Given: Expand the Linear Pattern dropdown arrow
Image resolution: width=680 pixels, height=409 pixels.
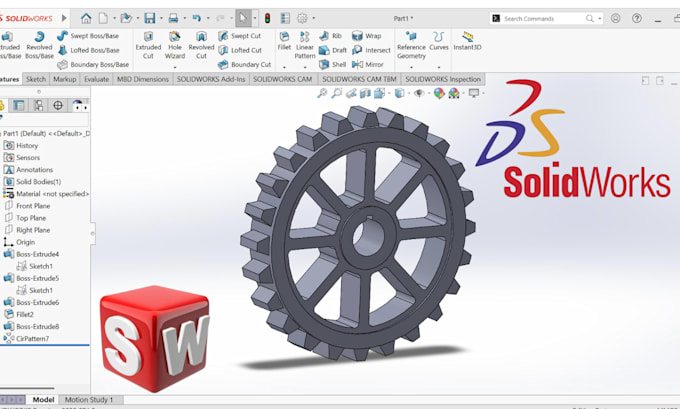Looking at the screenshot, I should (x=305, y=67).
